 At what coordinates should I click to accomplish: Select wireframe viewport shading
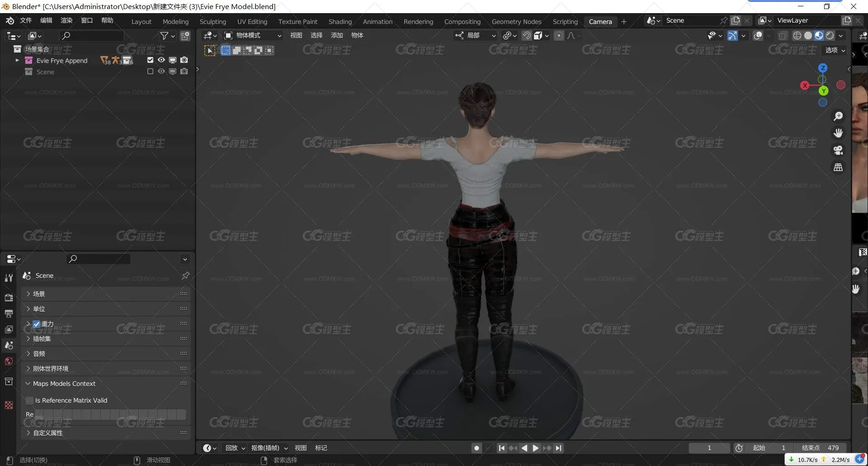[x=797, y=36]
